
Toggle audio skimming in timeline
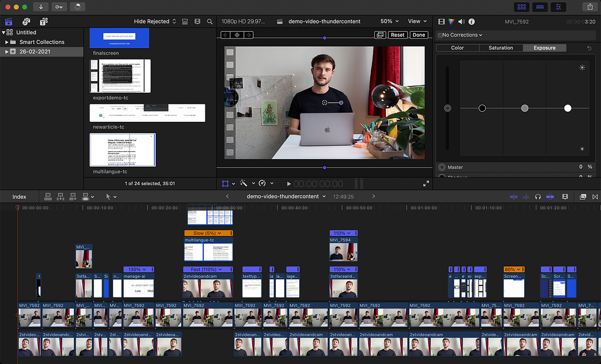click(x=526, y=196)
